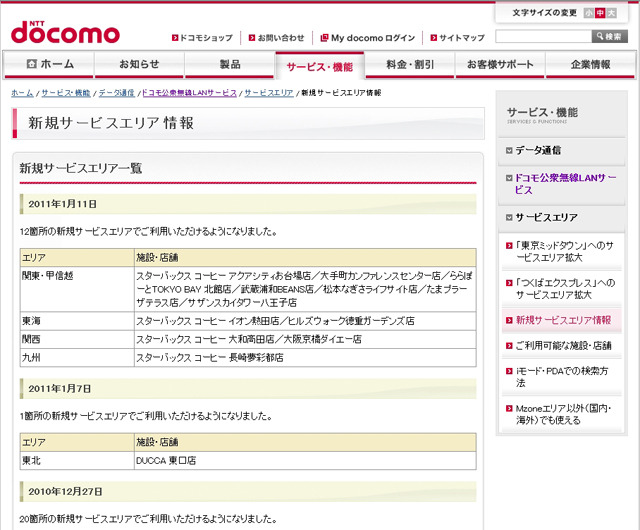
Task: Click the arrow icon beside sidebar サービスエリア
Action: pyautogui.click(x=509, y=218)
